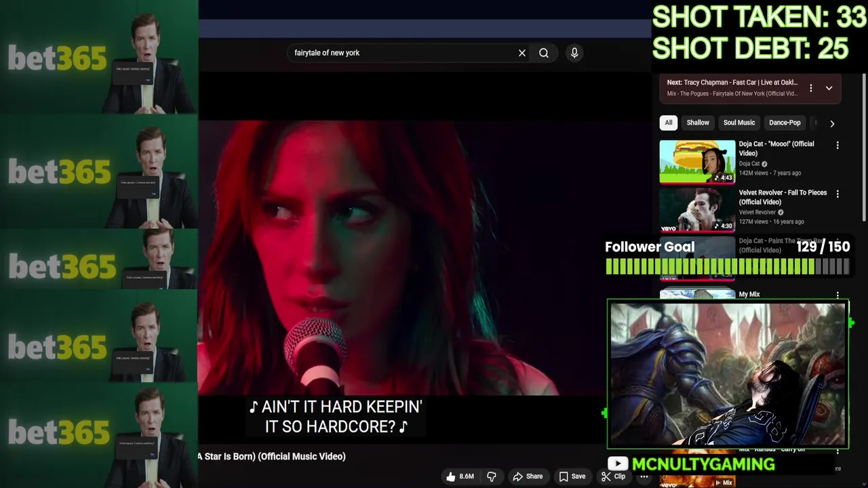868x488 pixels.
Task: Expand the Mix playlist queue chevron
Action: (x=829, y=88)
